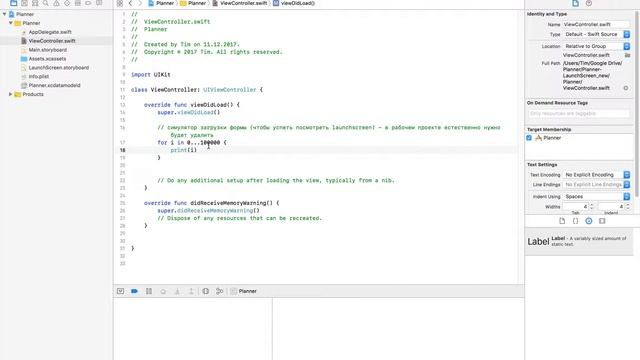Open the Test navigator diamond icon

point(67,3)
